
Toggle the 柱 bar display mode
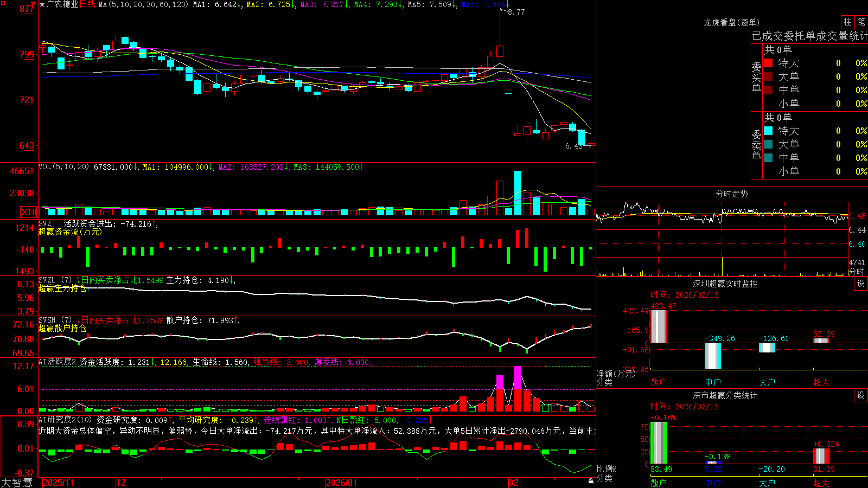[x=847, y=22]
